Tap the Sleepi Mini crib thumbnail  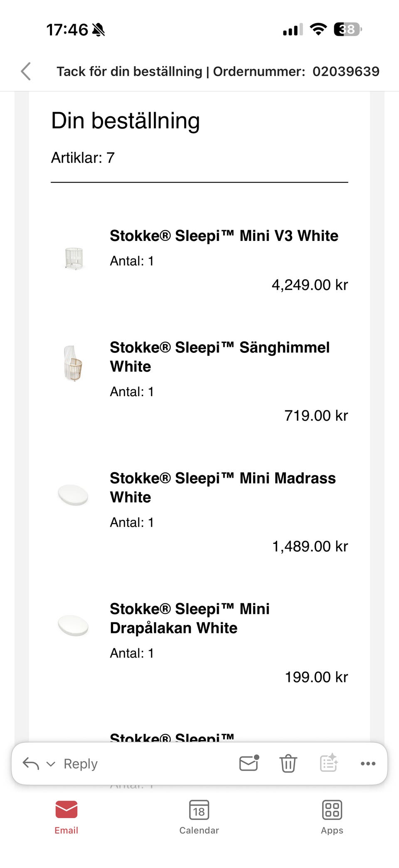(x=74, y=258)
